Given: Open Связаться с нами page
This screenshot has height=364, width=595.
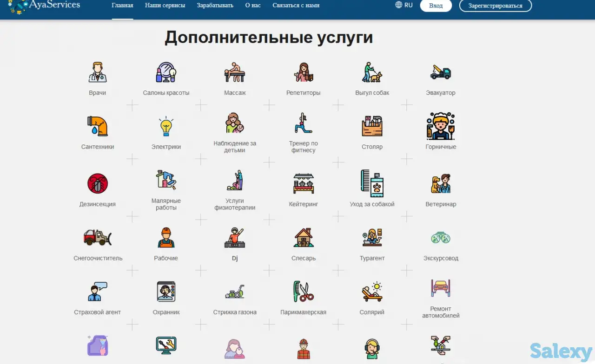Looking at the screenshot, I should [296, 5].
